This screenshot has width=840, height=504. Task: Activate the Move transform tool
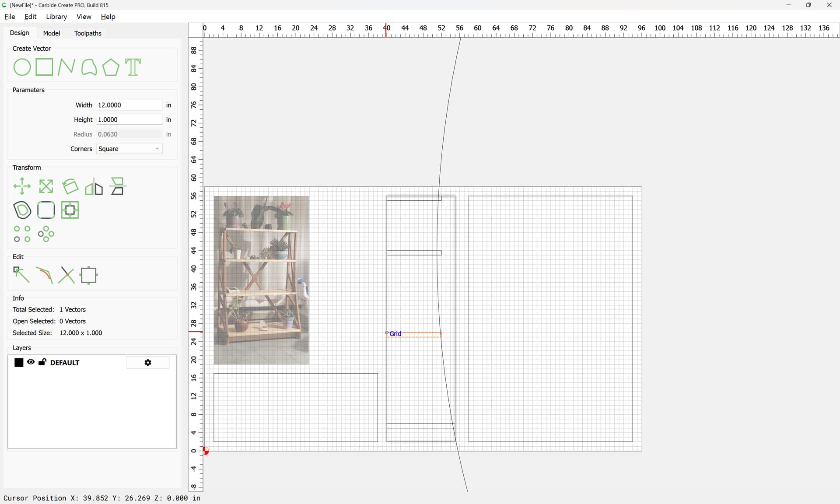[22, 186]
